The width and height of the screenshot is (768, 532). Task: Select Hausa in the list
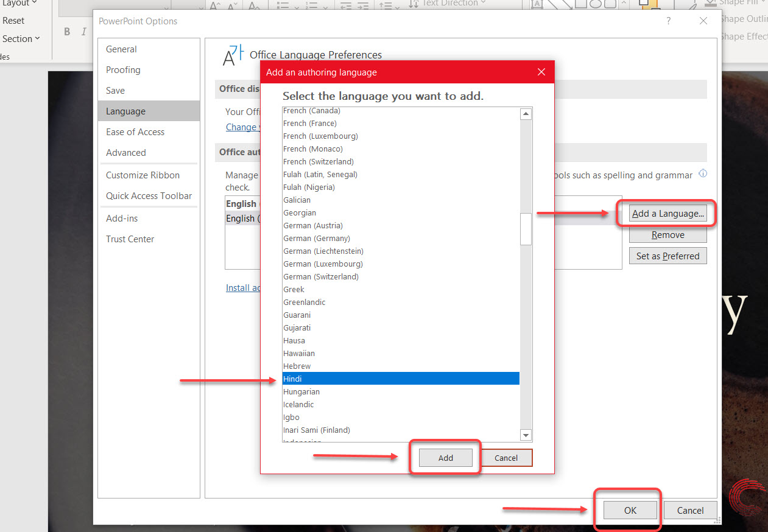401,340
